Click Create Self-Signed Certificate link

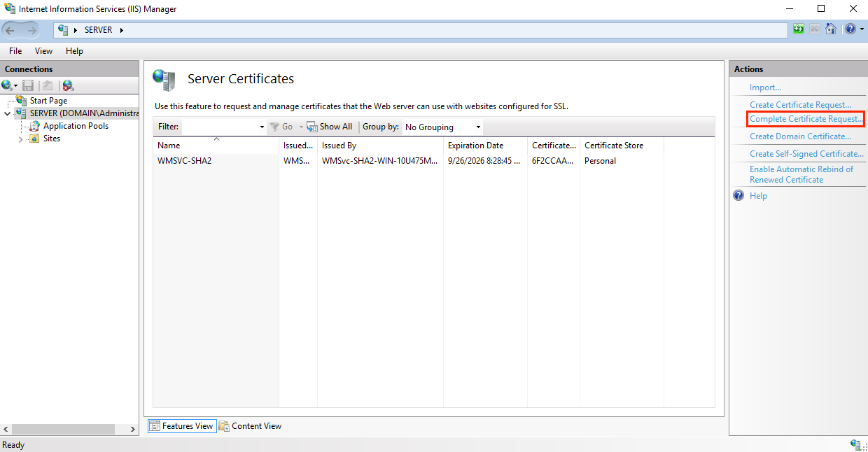[x=805, y=153]
